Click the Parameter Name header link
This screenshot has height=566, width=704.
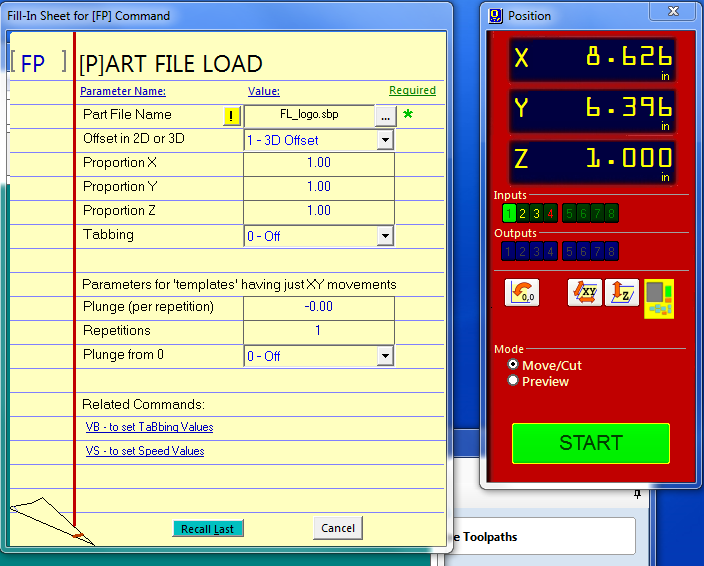coord(123,91)
